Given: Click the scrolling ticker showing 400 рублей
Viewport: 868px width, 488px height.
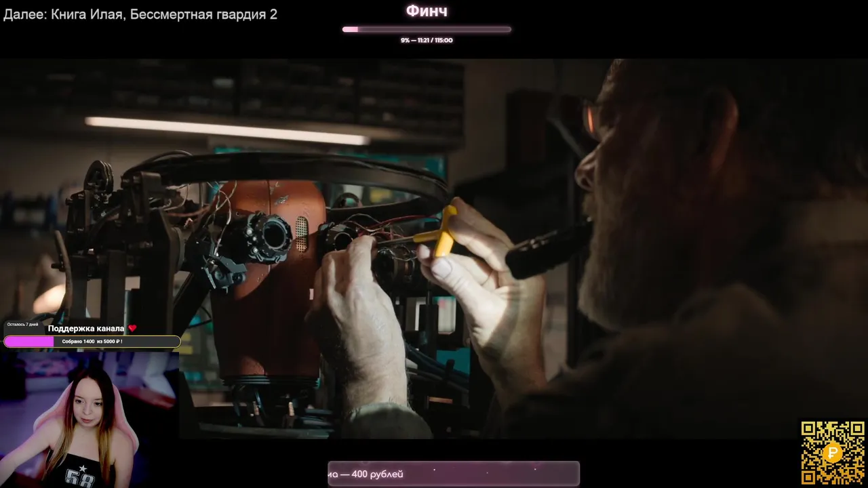Looking at the screenshot, I should coord(454,474).
